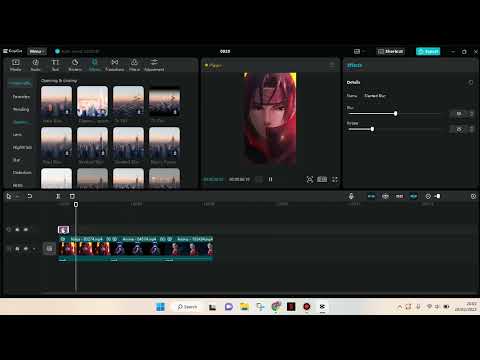Click the timeline zoom slider handle
Viewport: 480px width, 360px height.
tap(438, 196)
